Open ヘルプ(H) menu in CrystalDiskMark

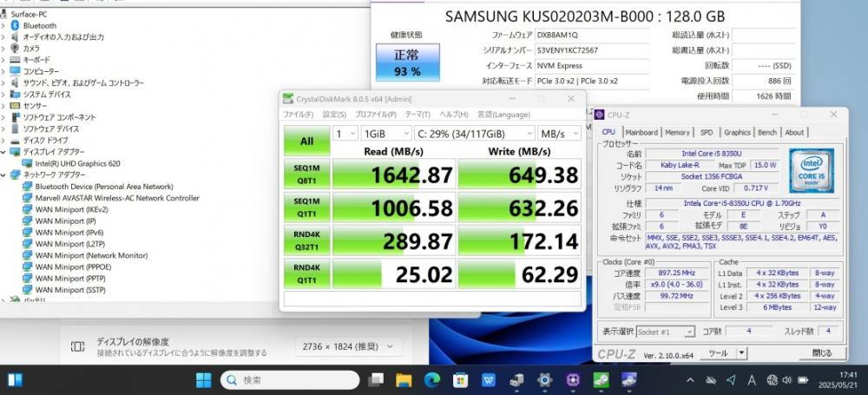[454, 115]
